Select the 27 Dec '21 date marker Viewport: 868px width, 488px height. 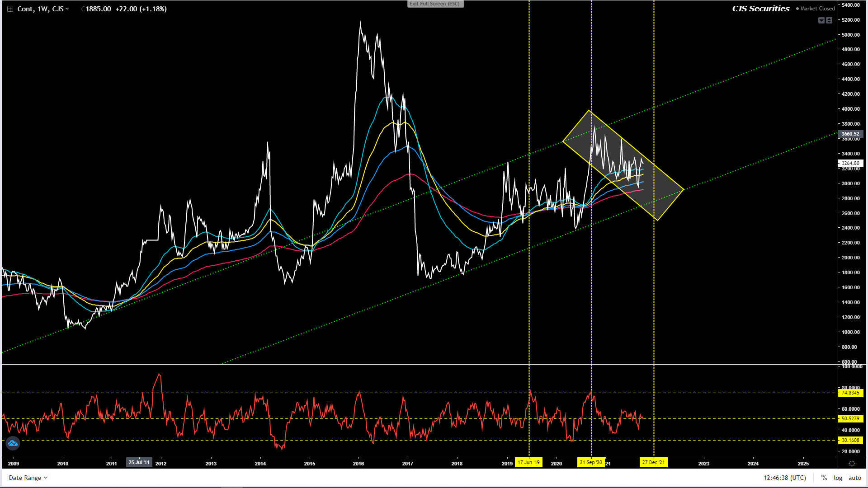[x=653, y=462]
